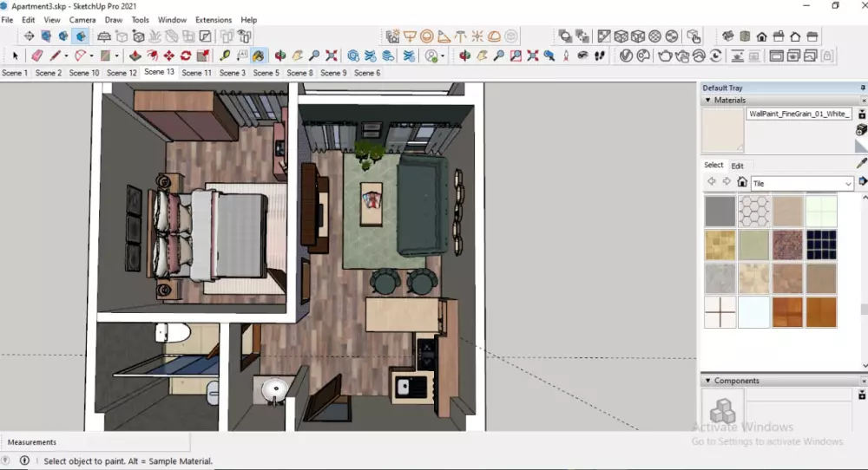Expand the material library Tile dropdown
This screenshot has height=470, width=868.
(x=848, y=183)
